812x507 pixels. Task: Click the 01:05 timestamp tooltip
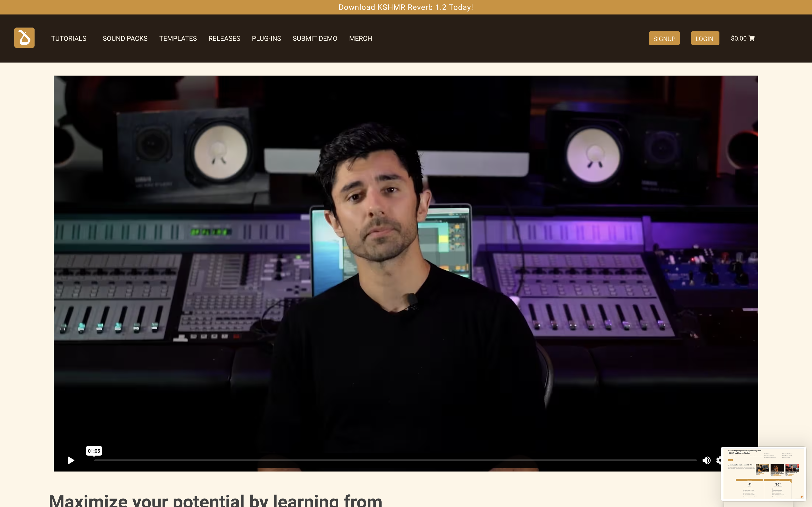[94, 451]
